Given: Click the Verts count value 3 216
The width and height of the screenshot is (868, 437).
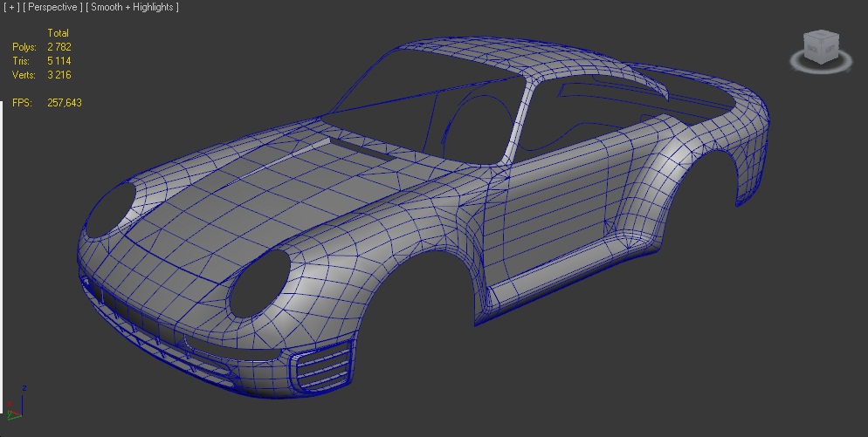Looking at the screenshot, I should (59, 75).
